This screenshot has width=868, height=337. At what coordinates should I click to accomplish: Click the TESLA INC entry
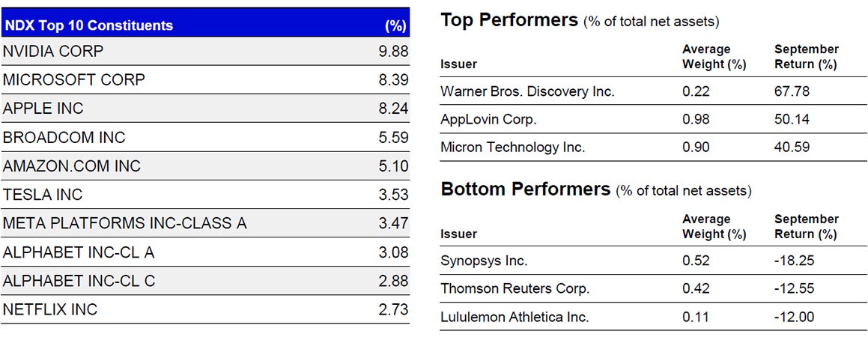tap(43, 195)
